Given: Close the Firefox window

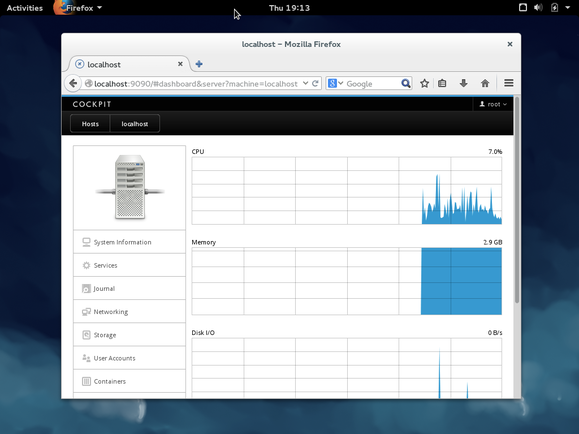Looking at the screenshot, I should point(510,44).
